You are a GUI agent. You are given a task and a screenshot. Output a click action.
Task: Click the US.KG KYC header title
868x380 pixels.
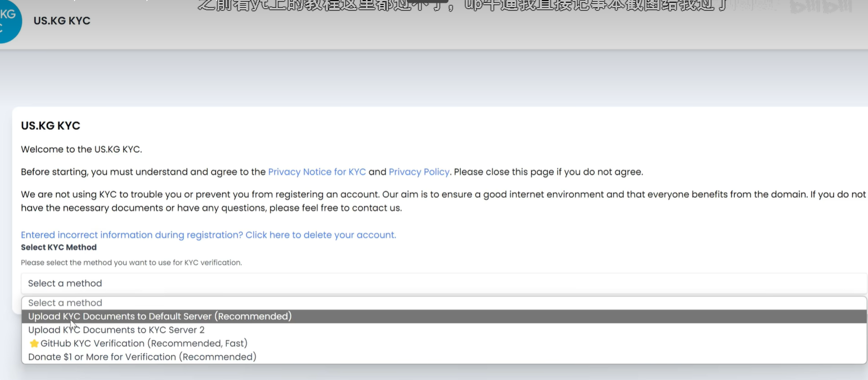[x=62, y=21]
